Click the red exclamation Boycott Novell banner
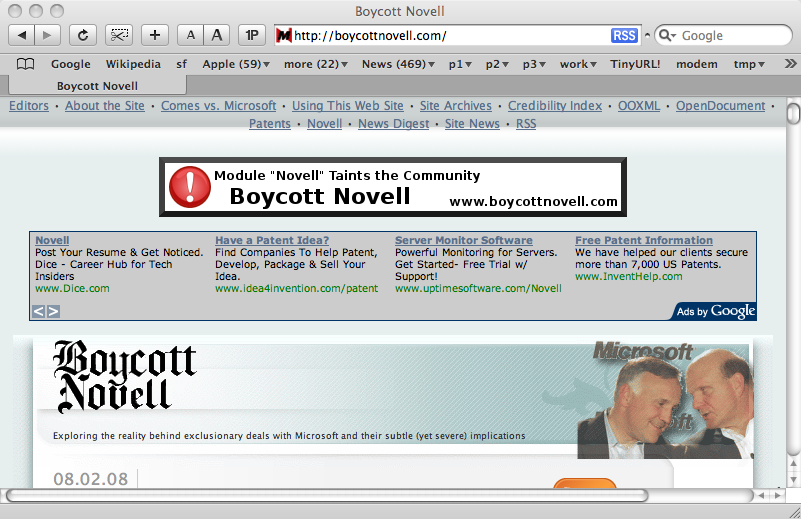801x519 pixels. [x=392, y=187]
